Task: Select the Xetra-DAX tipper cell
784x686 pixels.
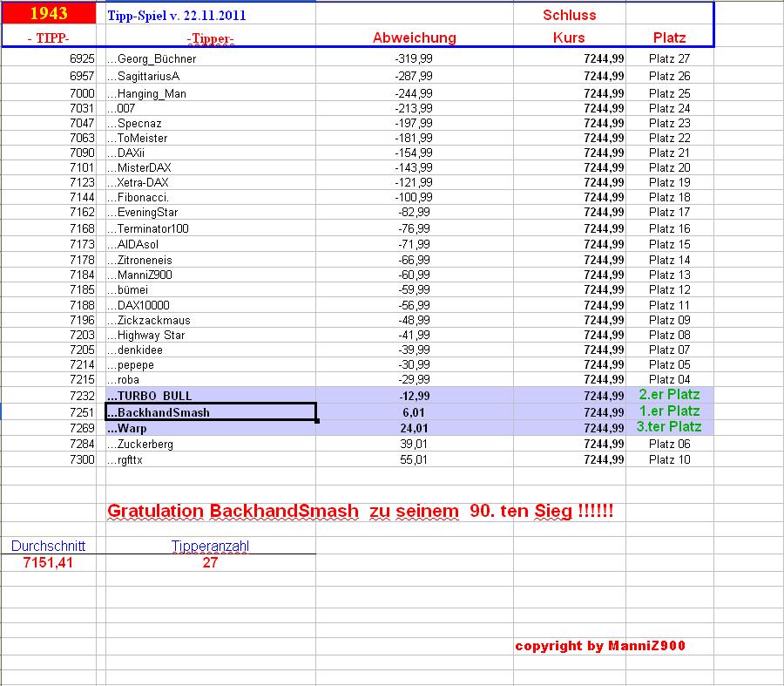Action: pos(211,183)
